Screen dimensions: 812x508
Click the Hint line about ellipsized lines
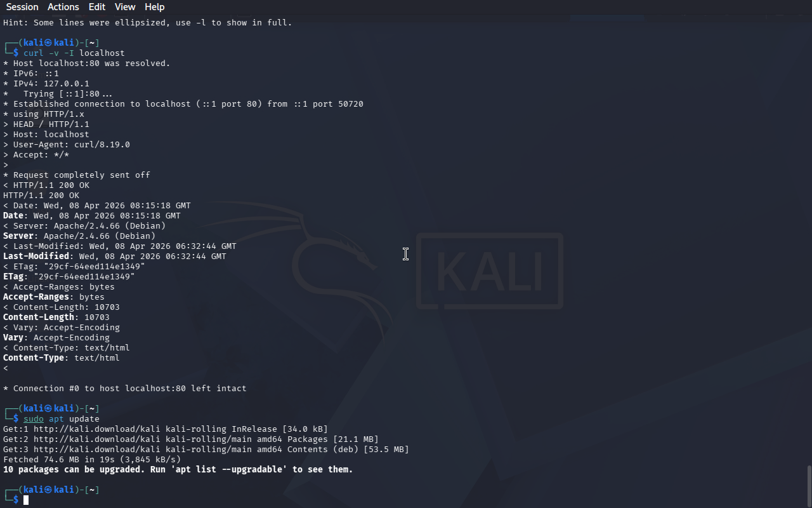click(x=148, y=22)
